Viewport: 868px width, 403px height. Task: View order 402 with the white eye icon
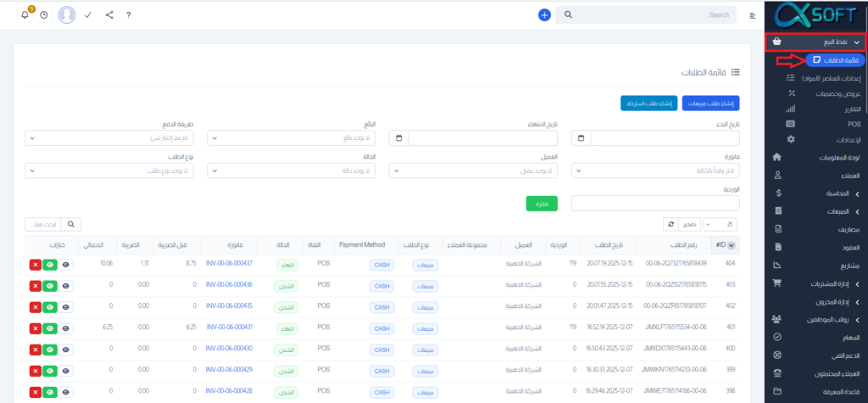66,306
